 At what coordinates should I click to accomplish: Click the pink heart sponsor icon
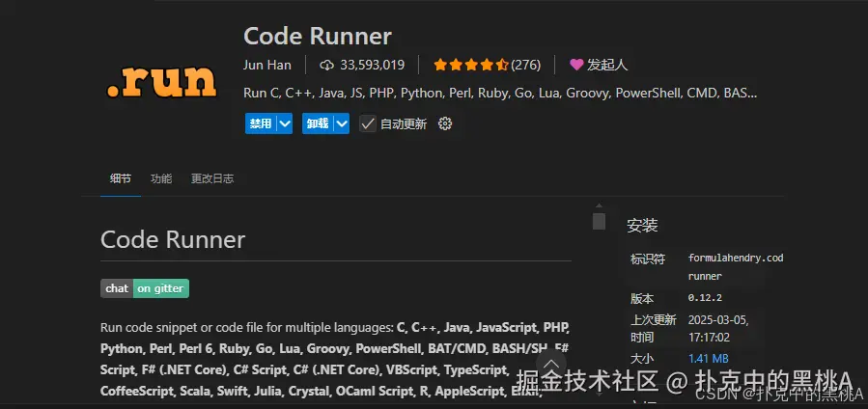[576, 66]
